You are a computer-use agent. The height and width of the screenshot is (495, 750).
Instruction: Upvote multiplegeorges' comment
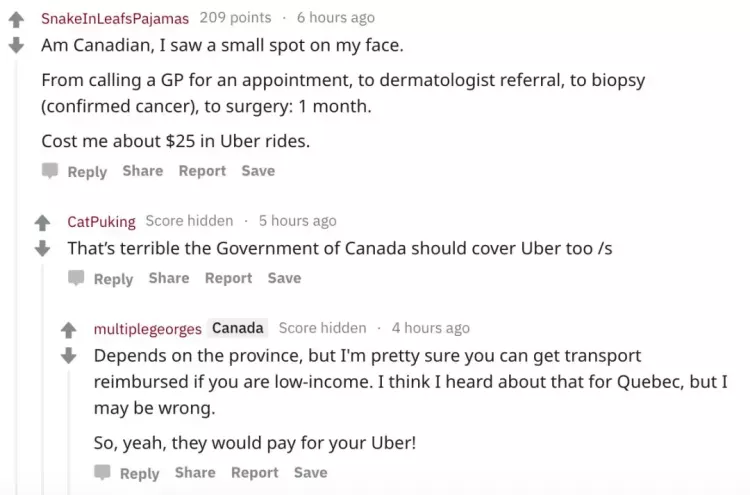(x=69, y=330)
